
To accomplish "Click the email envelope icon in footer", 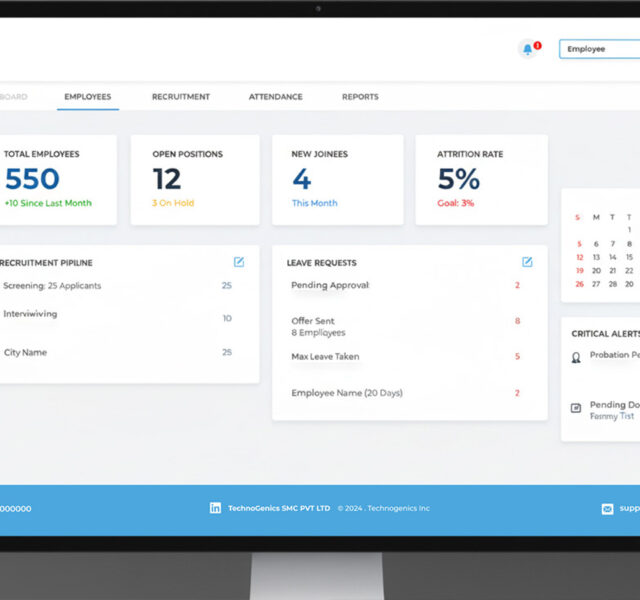I will [607, 509].
